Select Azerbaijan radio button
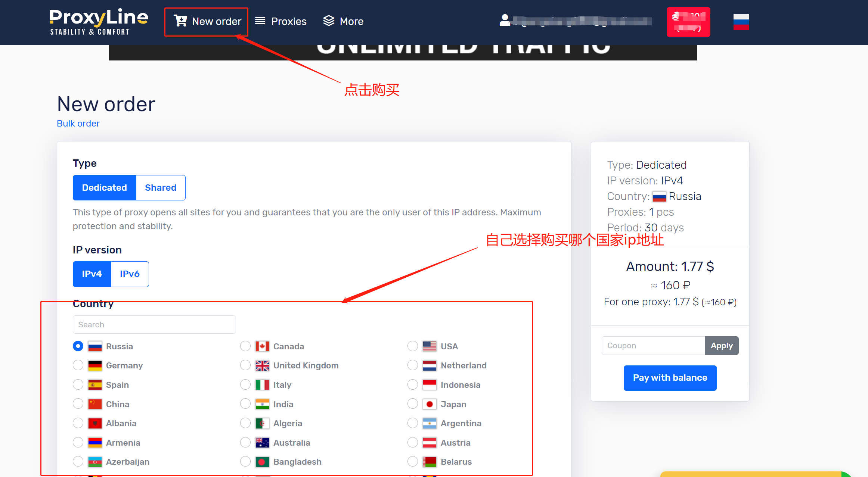 coord(78,461)
